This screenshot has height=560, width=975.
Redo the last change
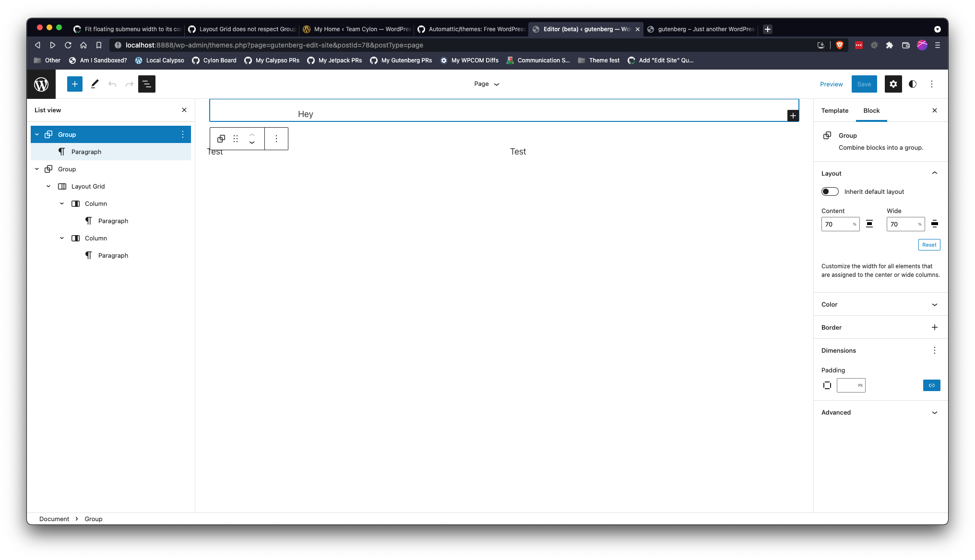click(129, 84)
